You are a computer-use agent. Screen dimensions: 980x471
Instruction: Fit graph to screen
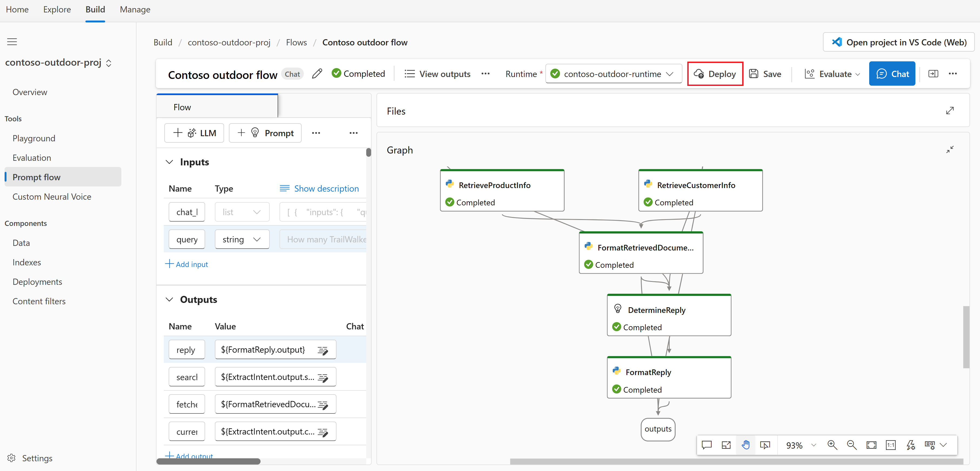(871, 445)
